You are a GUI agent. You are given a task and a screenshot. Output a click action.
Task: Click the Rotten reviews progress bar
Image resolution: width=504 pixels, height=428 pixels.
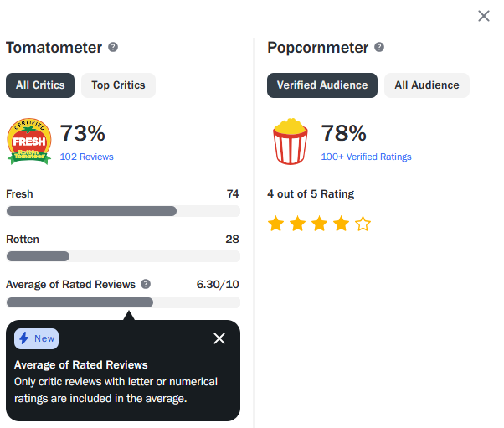(x=123, y=256)
